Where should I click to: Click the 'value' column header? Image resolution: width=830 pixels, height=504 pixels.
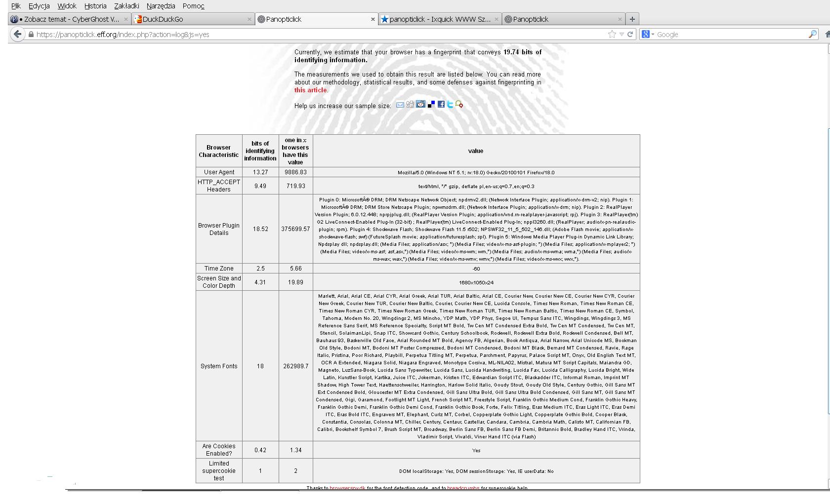[x=476, y=151]
